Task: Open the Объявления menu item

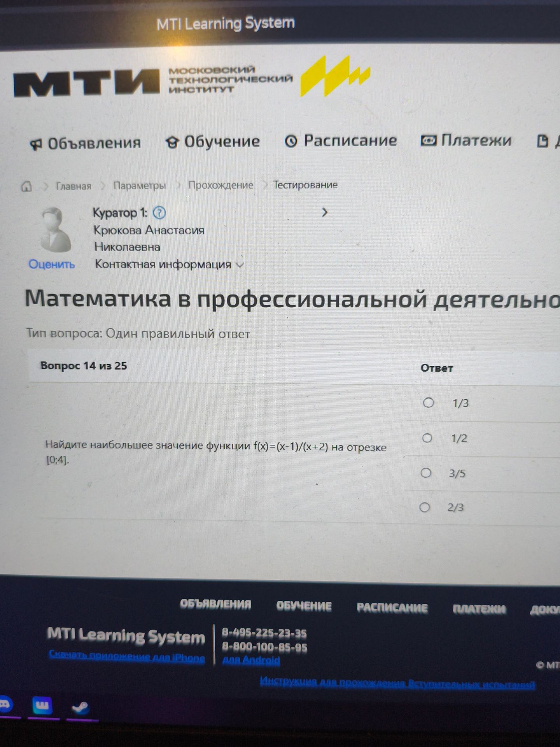Action: 86,144
